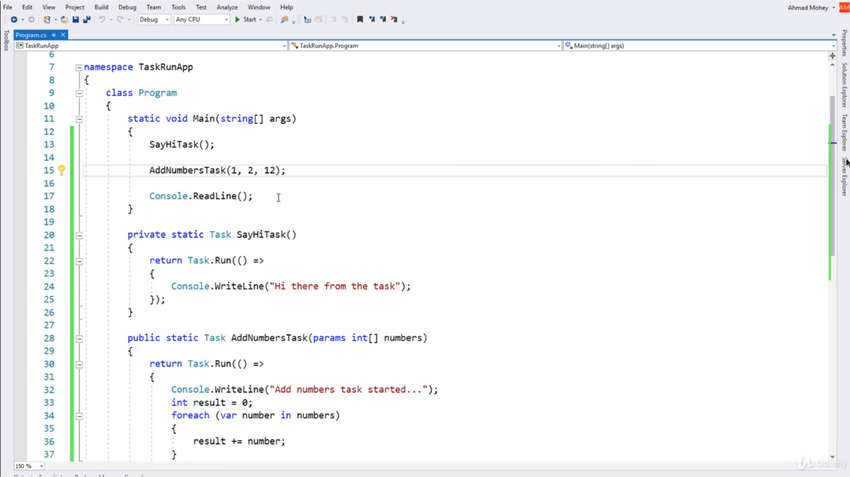Open the Start button dropdown arrow
The width and height of the screenshot is (850, 477).
261,20
